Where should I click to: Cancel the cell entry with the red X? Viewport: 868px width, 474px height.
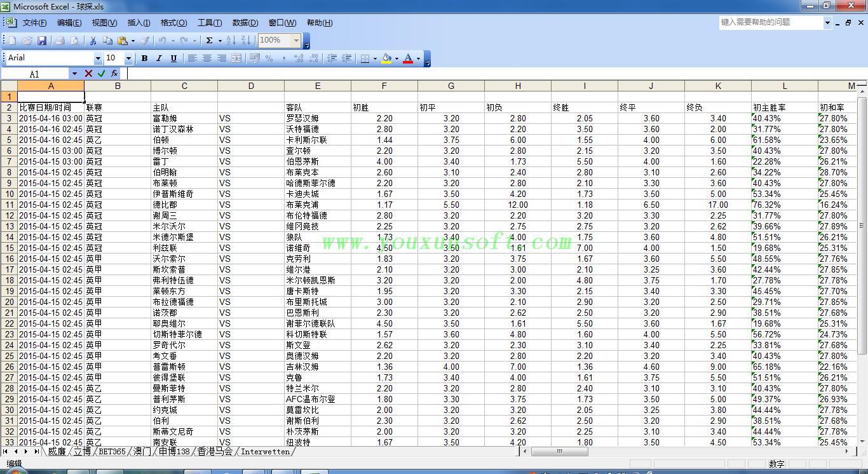click(x=88, y=74)
